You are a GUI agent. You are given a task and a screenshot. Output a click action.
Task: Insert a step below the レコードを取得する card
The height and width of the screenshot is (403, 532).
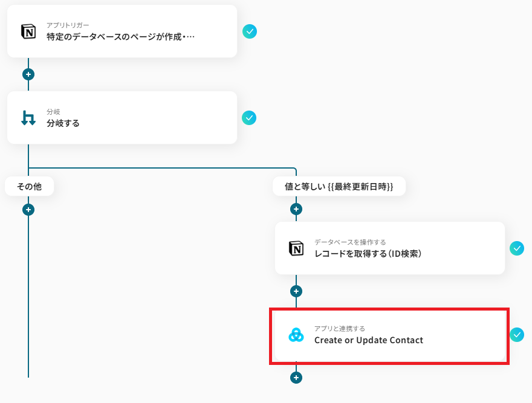[296, 291]
